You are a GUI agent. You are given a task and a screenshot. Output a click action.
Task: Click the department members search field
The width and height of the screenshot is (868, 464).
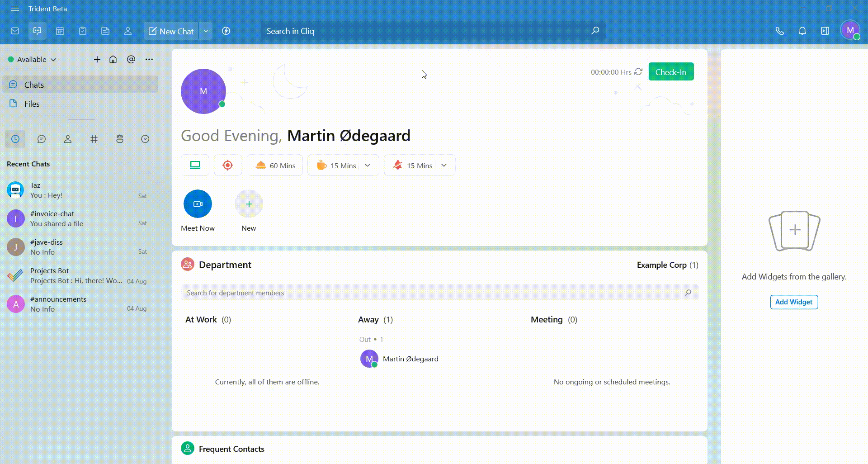point(434,293)
